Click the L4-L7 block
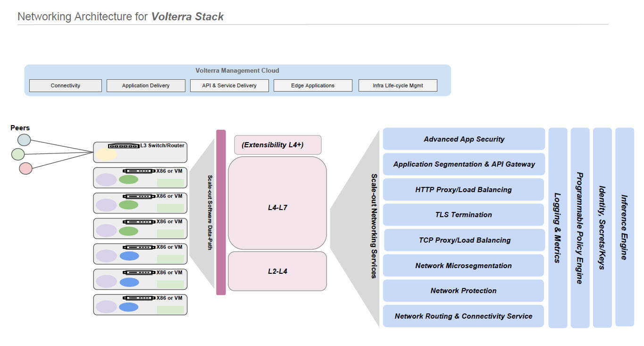The width and height of the screenshot is (644, 346). [277, 203]
